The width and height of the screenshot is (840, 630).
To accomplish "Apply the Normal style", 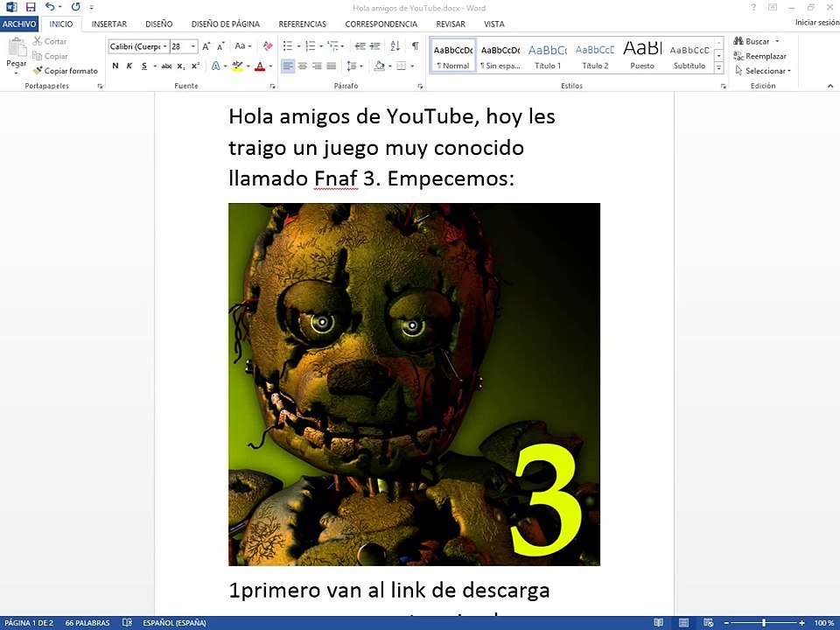I will [x=452, y=55].
